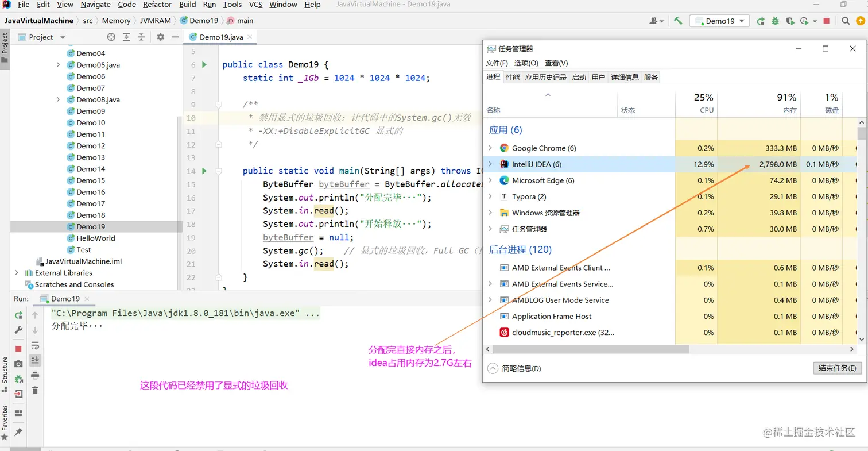This screenshot has height=451, width=868.
Task: Select Demo19 in the project tree
Action: tap(91, 226)
